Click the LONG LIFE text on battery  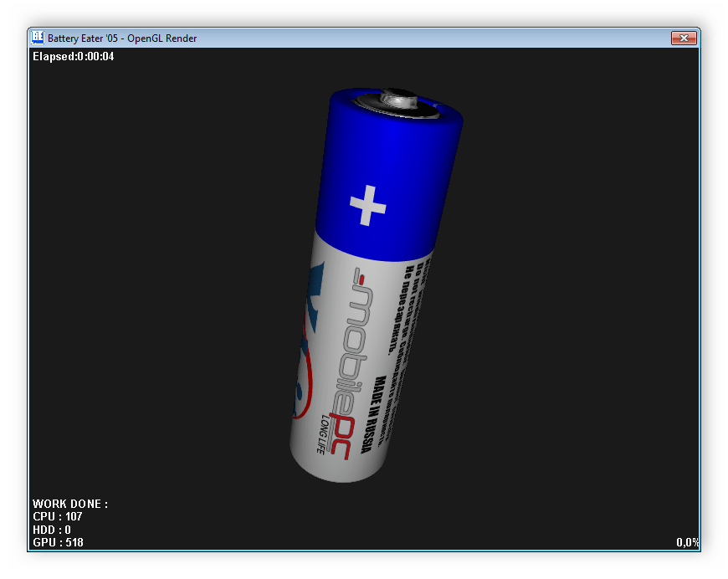click(319, 433)
